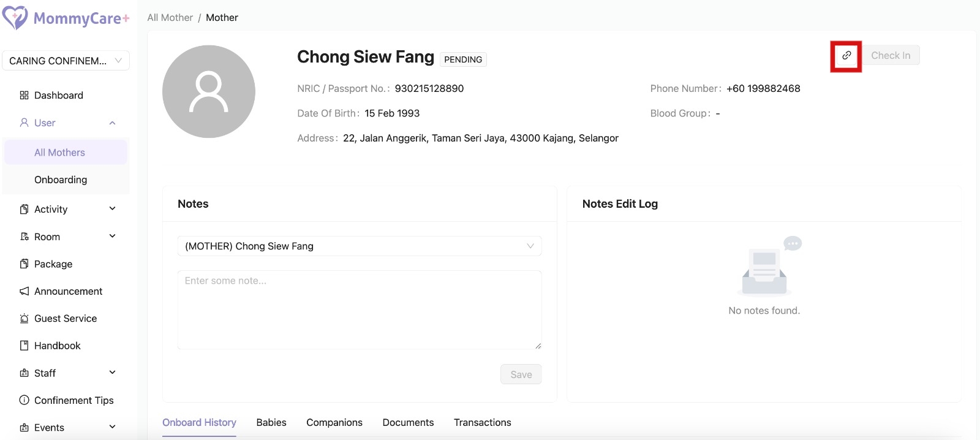Go to All Mother breadcrumb link
The height and width of the screenshot is (440, 980).
coord(170,18)
